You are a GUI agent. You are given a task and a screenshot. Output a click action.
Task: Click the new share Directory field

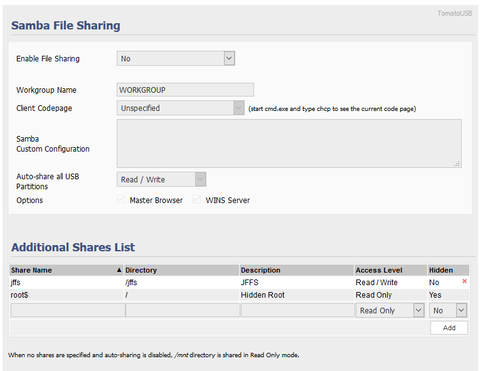coord(182,310)
